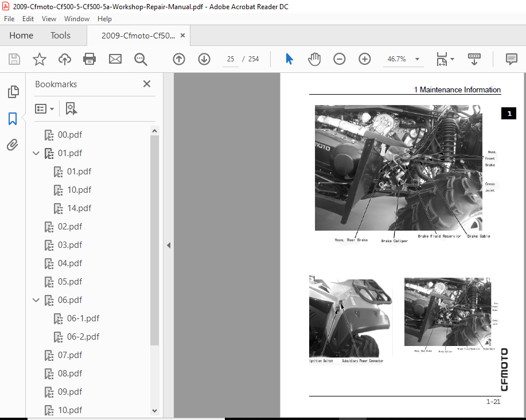
Task: Toggle the Bookmarks panel icon
Action: click(x=13, y=119)
